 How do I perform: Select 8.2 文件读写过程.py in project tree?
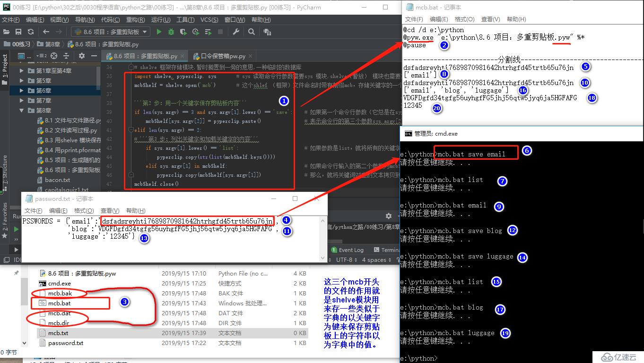pyautogui.click(x=67, y=130)
